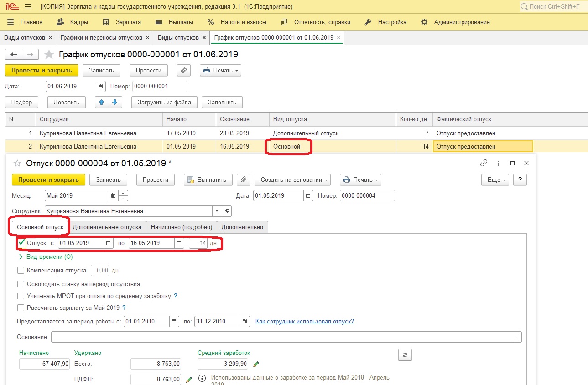The width and height of the screenshot is (588, 385).
Task: Open the Дополнительно tab
Action: click(242, 227)
